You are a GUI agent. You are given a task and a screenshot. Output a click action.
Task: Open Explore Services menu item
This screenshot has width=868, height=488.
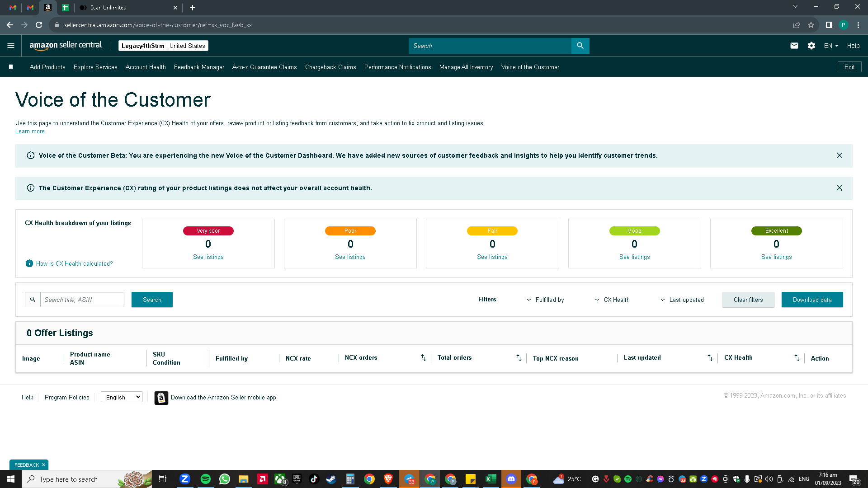(95, 67)
